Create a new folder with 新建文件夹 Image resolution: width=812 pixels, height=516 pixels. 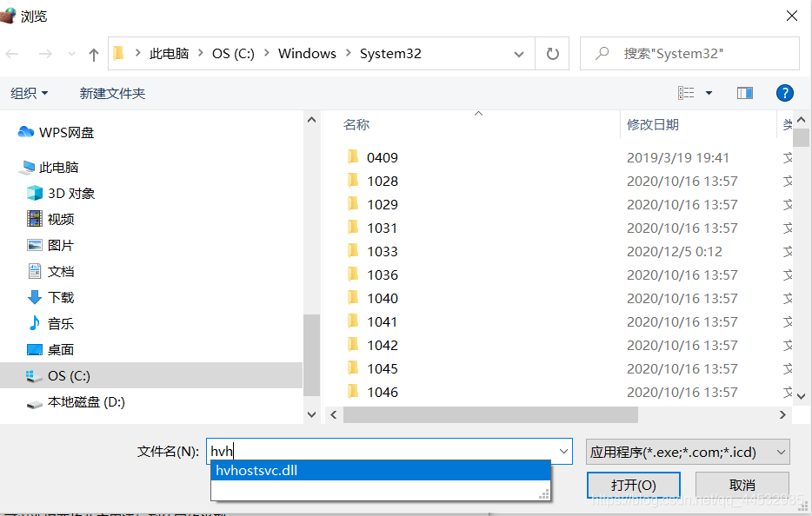click(112, 93)
